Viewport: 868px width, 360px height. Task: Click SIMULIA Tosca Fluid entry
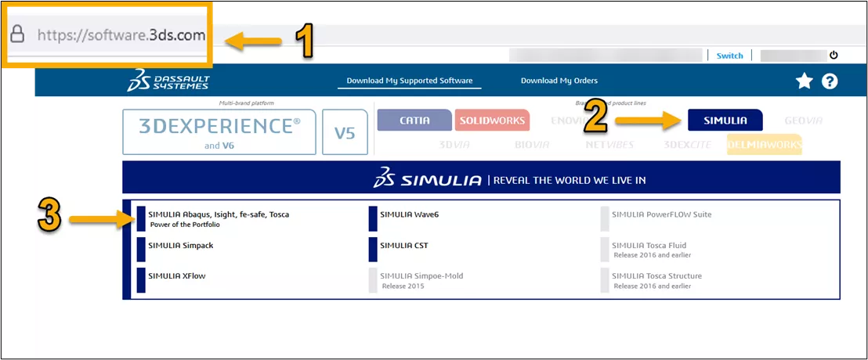point(652,250)
